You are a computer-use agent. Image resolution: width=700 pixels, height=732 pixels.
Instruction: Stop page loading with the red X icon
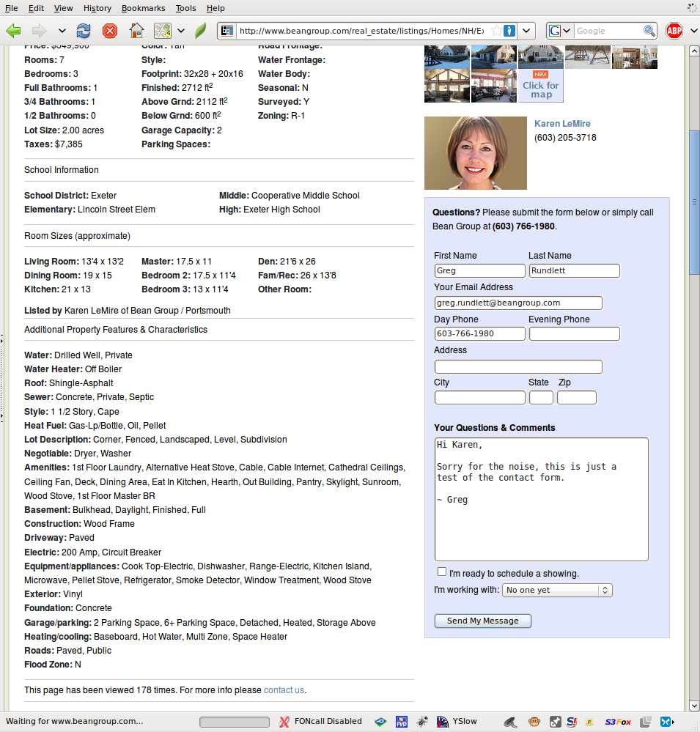(x=110, y=31)
